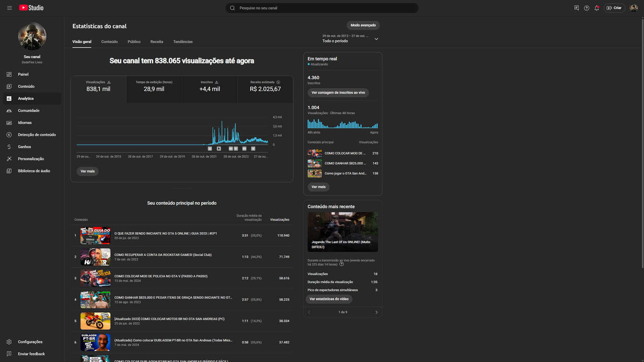Go to next recent content with right chevron
Viewport: 644px width, 362px height.
click(376, 312)
